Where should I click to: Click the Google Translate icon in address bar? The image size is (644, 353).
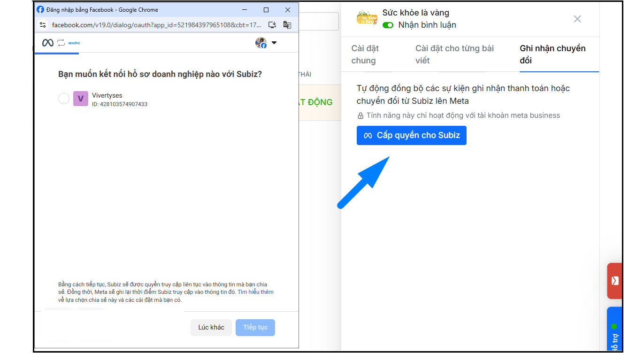coord(287,25)
